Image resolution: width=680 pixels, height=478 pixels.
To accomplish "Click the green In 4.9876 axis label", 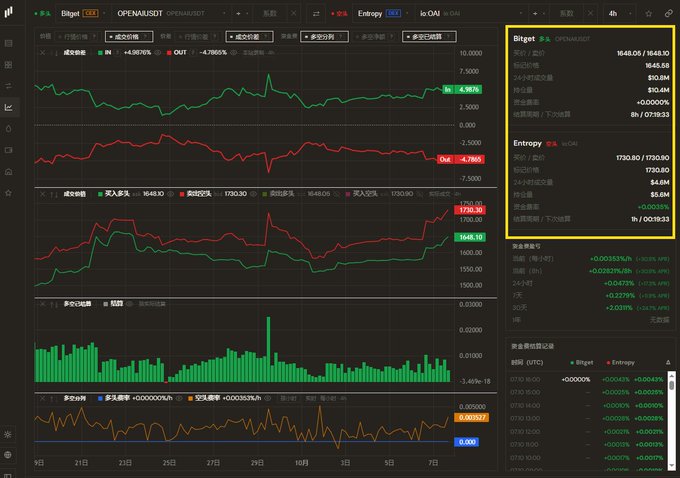I will (462, 89).
